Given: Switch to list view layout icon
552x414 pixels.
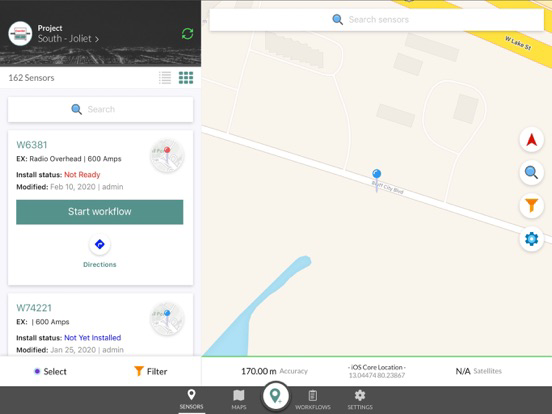Looking at the screenshot, I should tap(165, 78).
